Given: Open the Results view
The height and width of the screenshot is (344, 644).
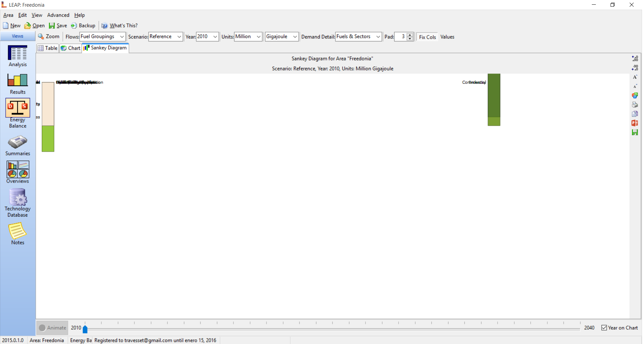Looking at the screenshot, I should pyautogui.click(x=18, y=84).
